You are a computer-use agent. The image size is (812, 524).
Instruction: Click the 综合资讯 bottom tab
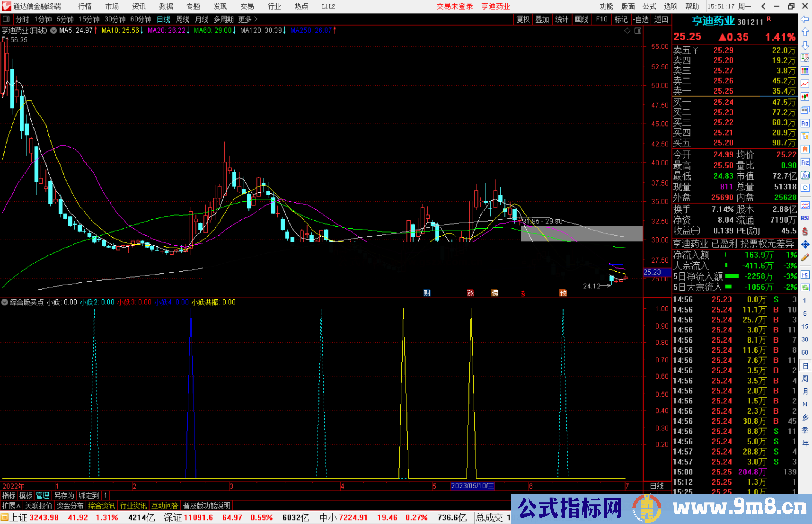click(x=101, y=506)
